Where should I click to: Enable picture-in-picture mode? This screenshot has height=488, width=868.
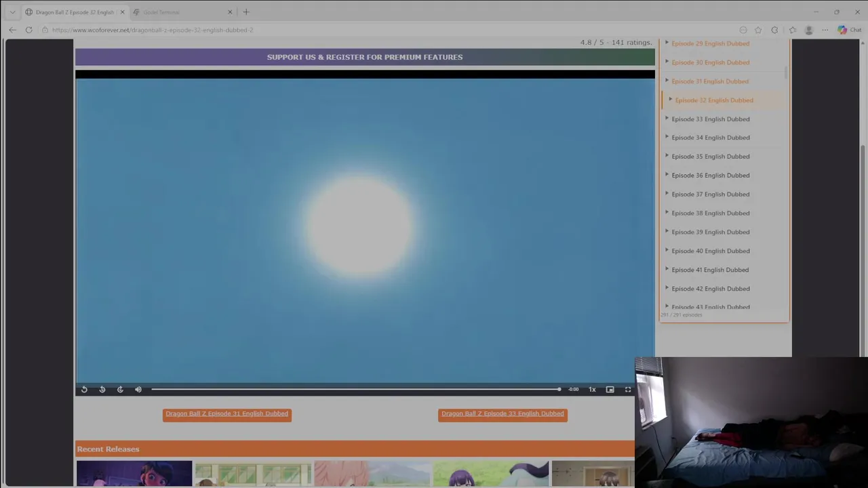(610, 390)
